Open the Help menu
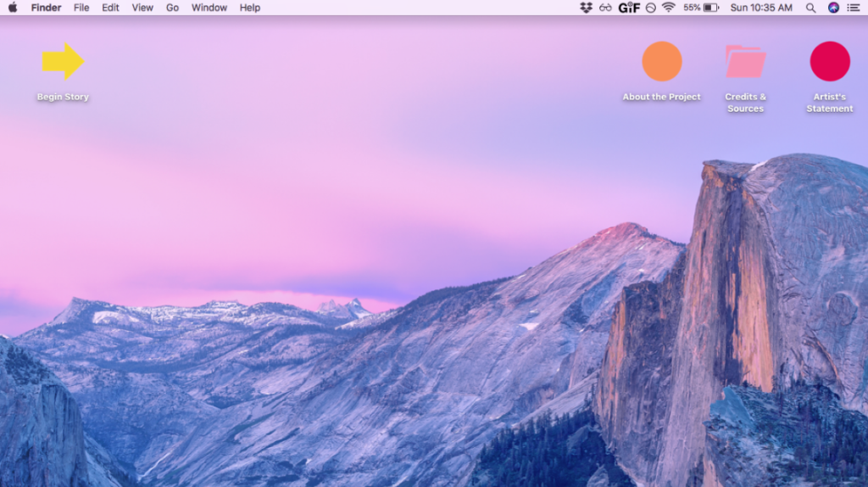 [250, 8]
